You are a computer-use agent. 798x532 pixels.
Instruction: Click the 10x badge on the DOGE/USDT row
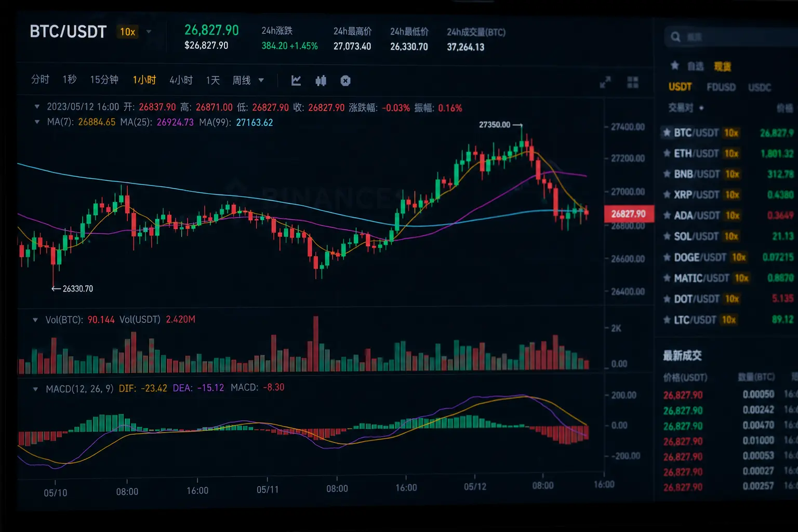coord(739,257)
